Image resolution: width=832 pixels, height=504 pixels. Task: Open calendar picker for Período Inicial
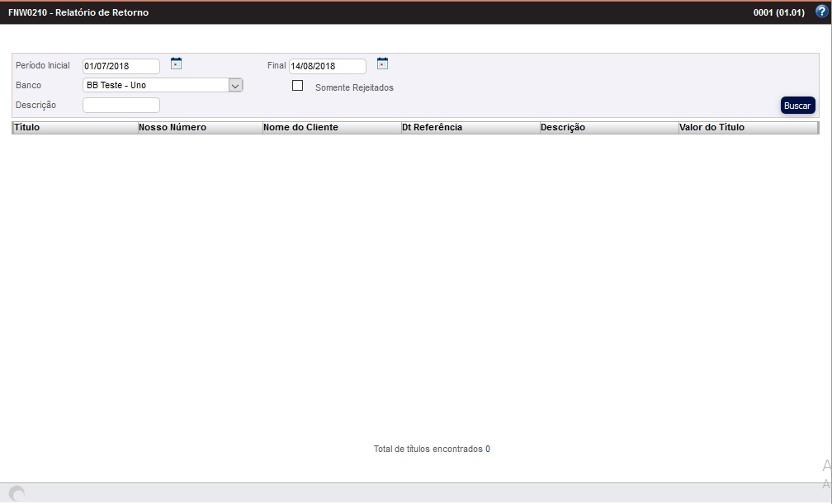176,64
